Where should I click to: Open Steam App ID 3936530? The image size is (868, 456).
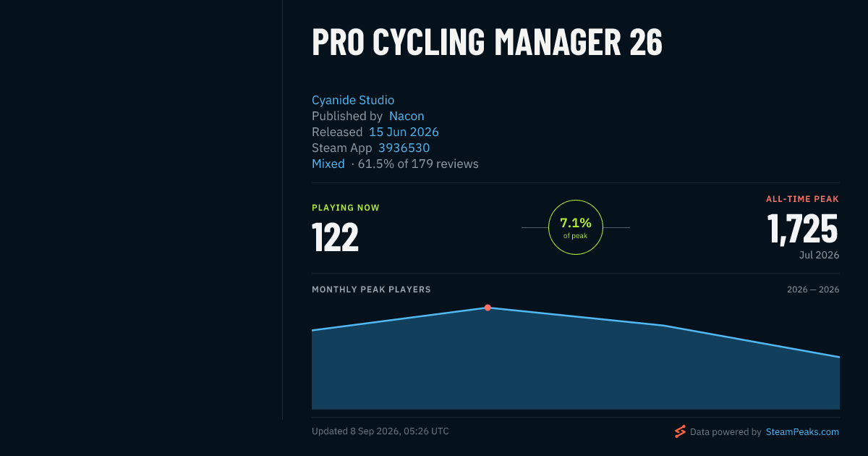pos(404,148)
